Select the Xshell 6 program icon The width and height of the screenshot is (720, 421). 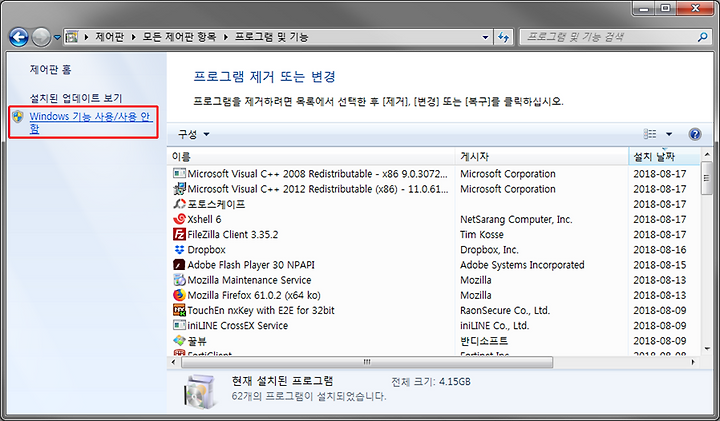[x=179, y=219]
